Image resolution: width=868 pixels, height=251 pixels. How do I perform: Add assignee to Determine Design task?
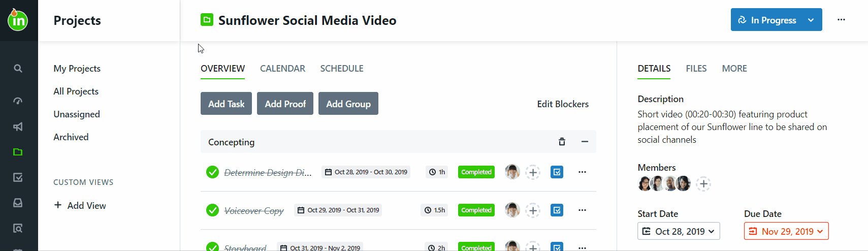pyautogui.click(x=533, y=172)
